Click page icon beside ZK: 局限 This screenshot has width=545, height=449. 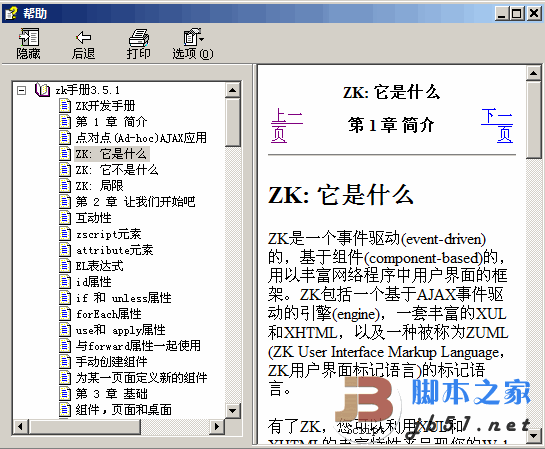tap(65, 186)
